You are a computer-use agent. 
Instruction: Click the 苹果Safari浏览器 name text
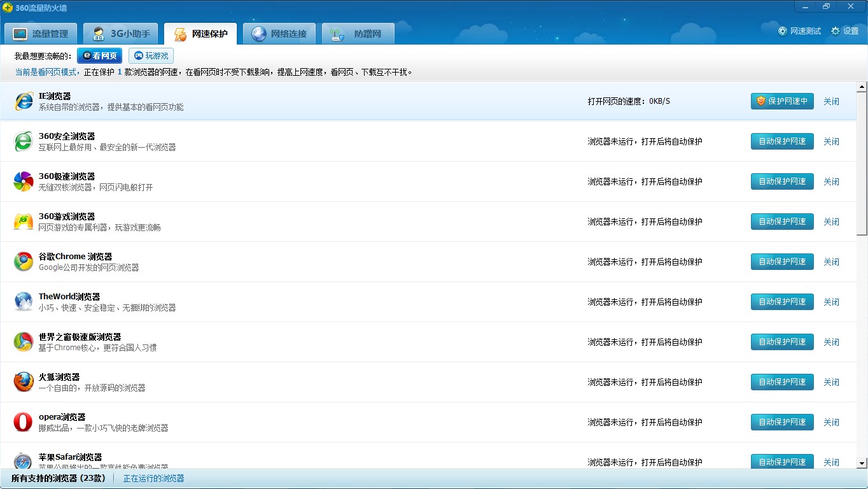[70, 457]
